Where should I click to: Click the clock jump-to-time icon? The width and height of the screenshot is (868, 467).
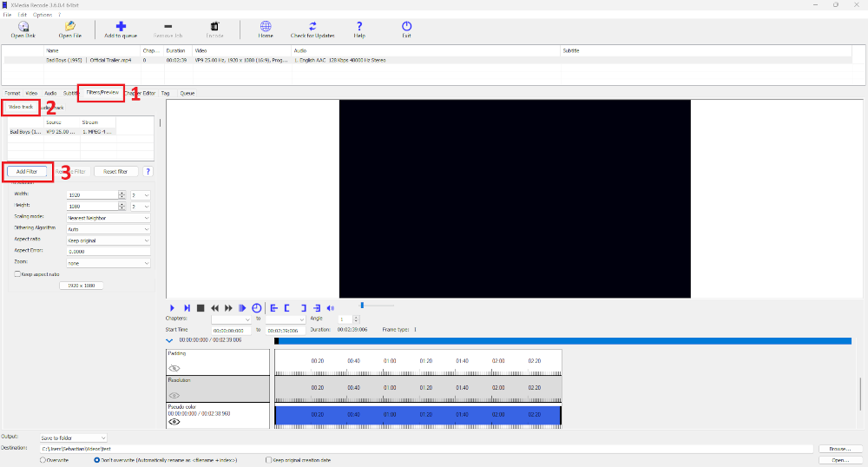(x=257, y=308)
